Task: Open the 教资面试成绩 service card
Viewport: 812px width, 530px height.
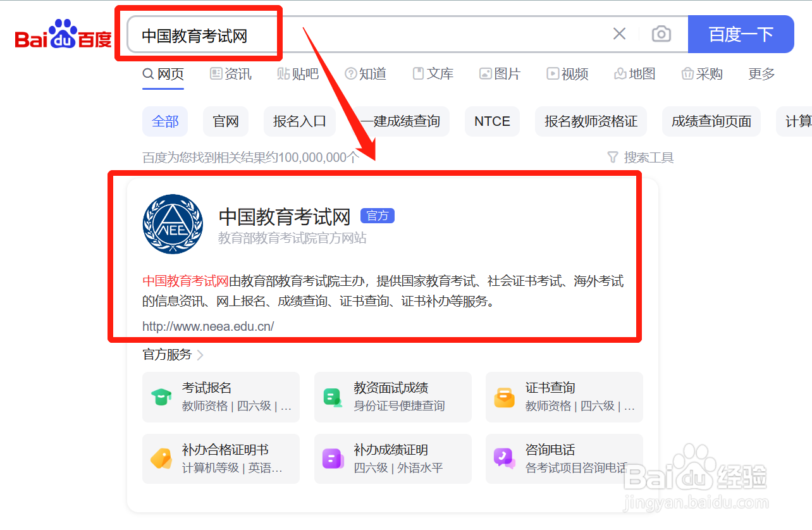Action: pyautogui.click(x=393, y=397)
